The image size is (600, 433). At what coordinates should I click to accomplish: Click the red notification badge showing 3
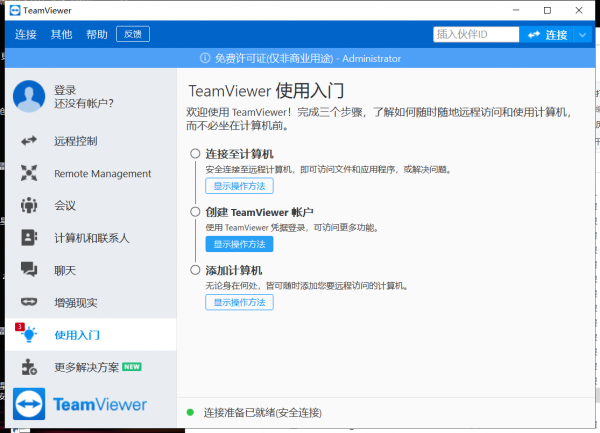[x=20, y=327]
